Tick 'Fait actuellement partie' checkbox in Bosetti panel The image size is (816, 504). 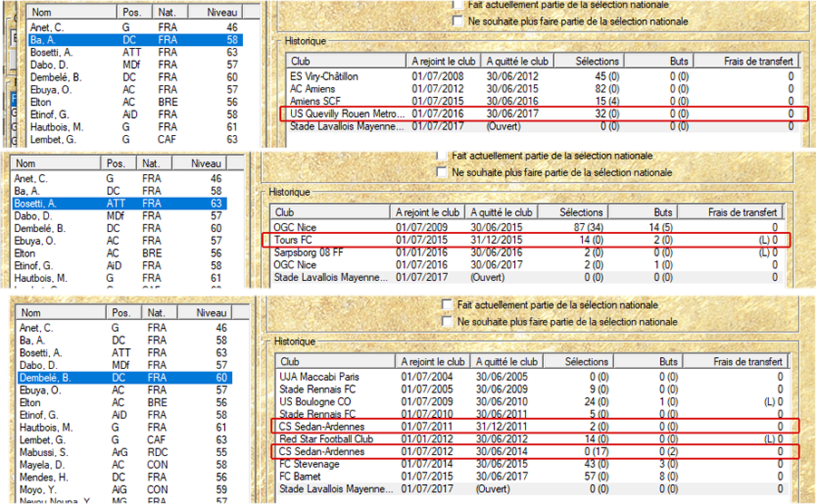pos(442,155)
